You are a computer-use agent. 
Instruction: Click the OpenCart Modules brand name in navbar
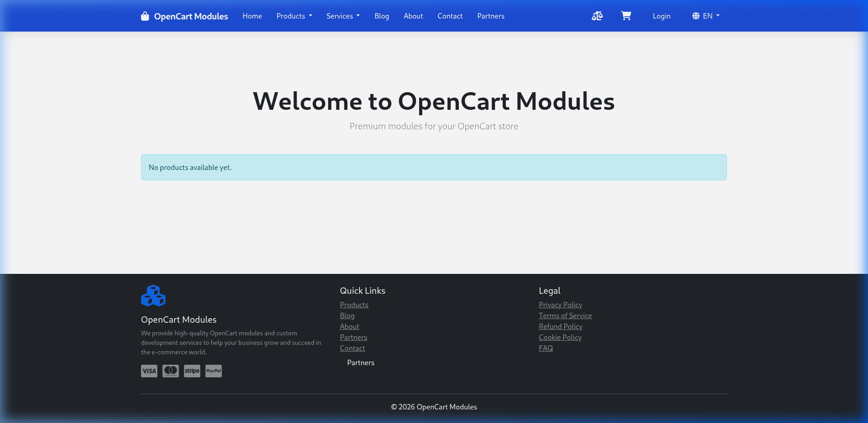pos(191,16)
